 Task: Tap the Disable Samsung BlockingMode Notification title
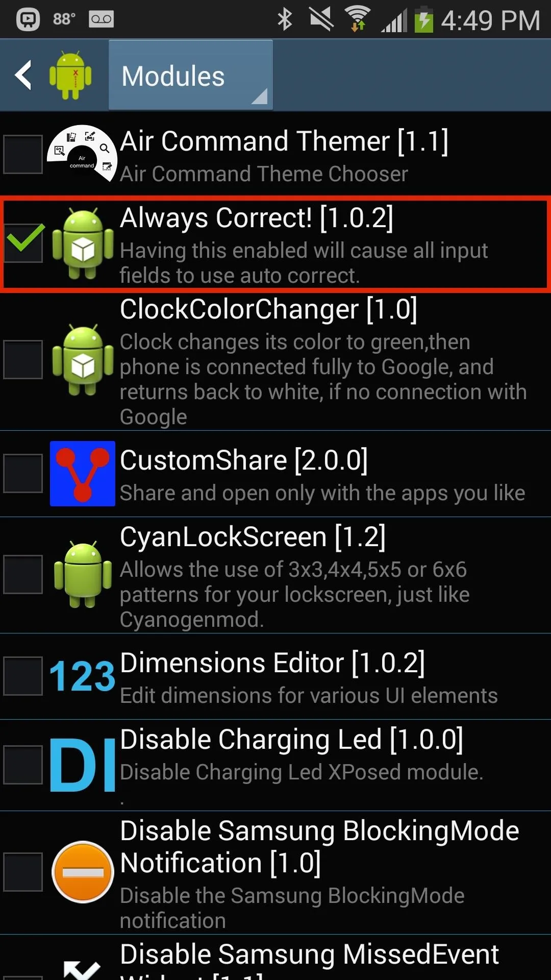tap(319, 846)
